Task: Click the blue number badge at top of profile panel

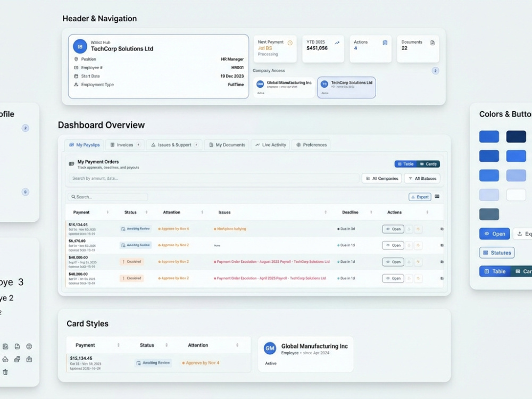Action: (x=25, y=128)
